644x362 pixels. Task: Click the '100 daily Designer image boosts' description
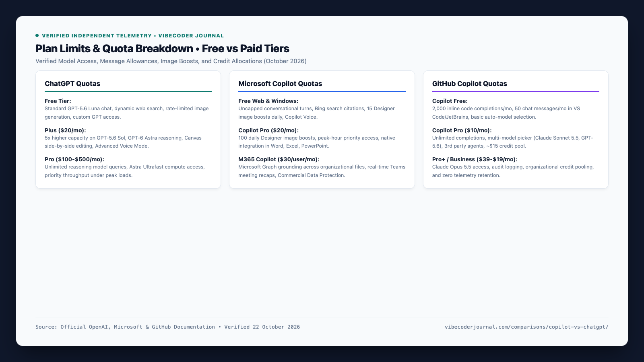click(x=317, y=142)
